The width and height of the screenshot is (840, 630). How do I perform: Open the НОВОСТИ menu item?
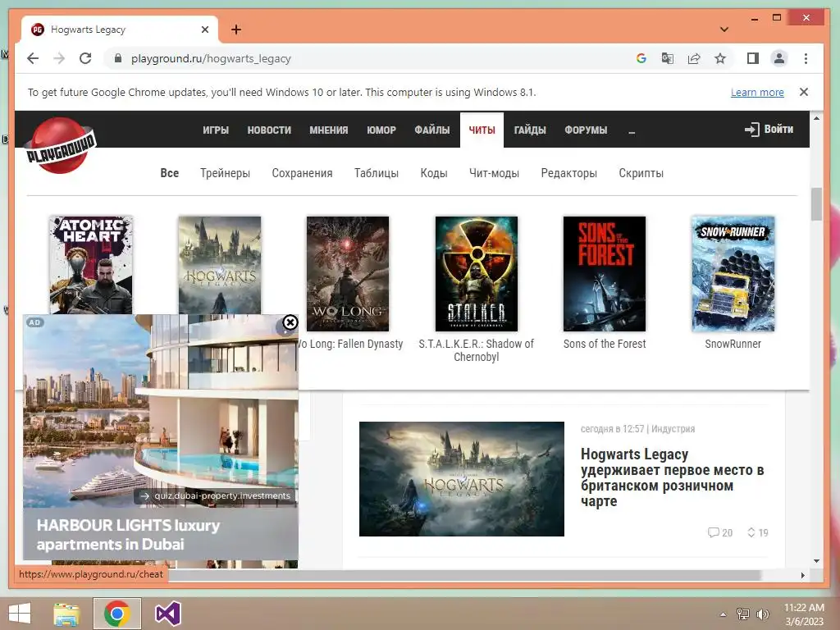click(x=269, y=130)
